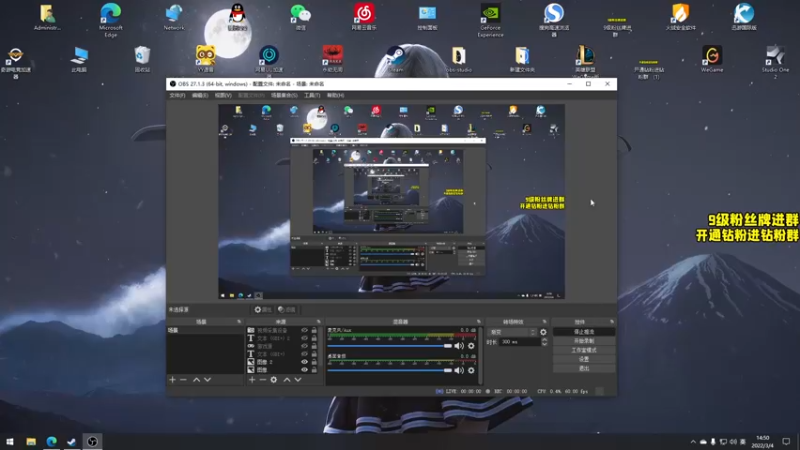The height and width of the screenshot is (450, 800).
Task: Open 桌面音频 audio settings gear
Action: pyautogui.click(x=471, y=370)
